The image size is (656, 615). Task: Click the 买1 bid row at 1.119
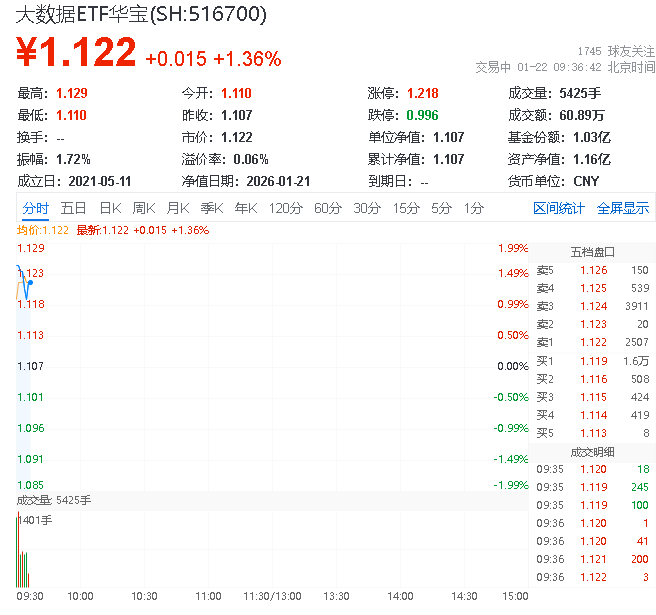tap(592, 360)
